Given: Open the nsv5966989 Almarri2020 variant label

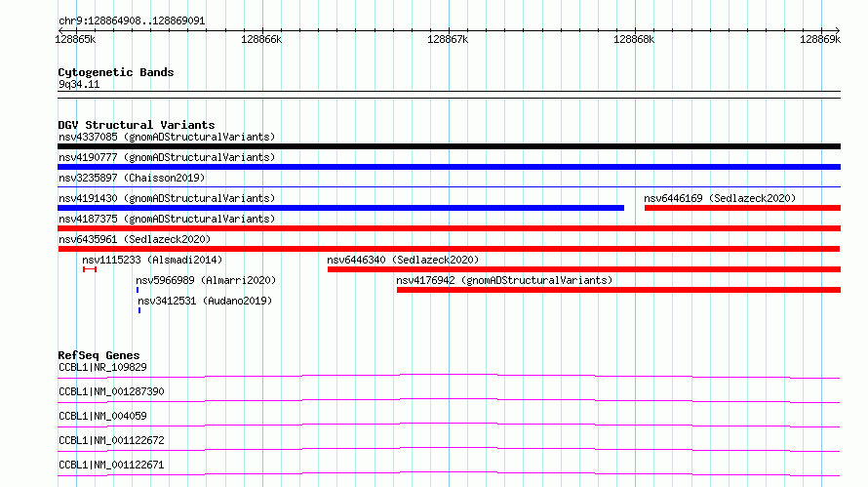Looking at the screenshot, I should [206, 280].
